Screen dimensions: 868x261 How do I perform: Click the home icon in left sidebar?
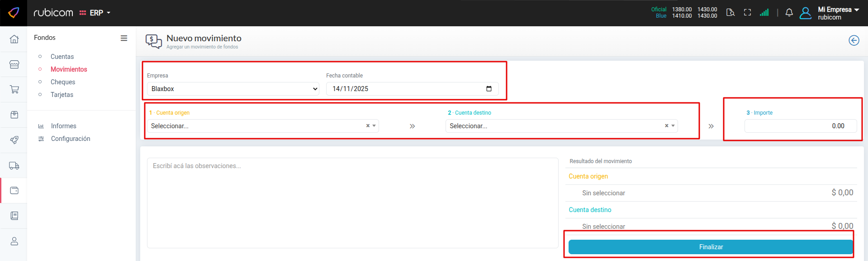(x=14, y=39)
